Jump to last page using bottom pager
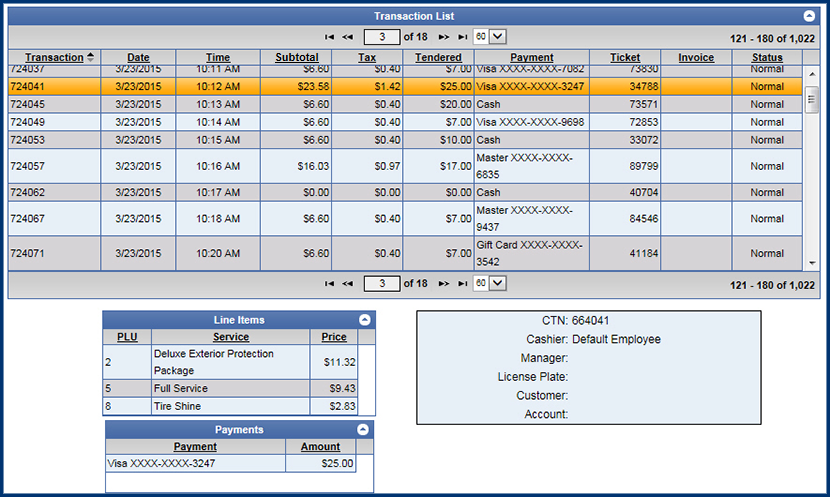This screenshot has height=497, width=830. [x=462, y=284]
